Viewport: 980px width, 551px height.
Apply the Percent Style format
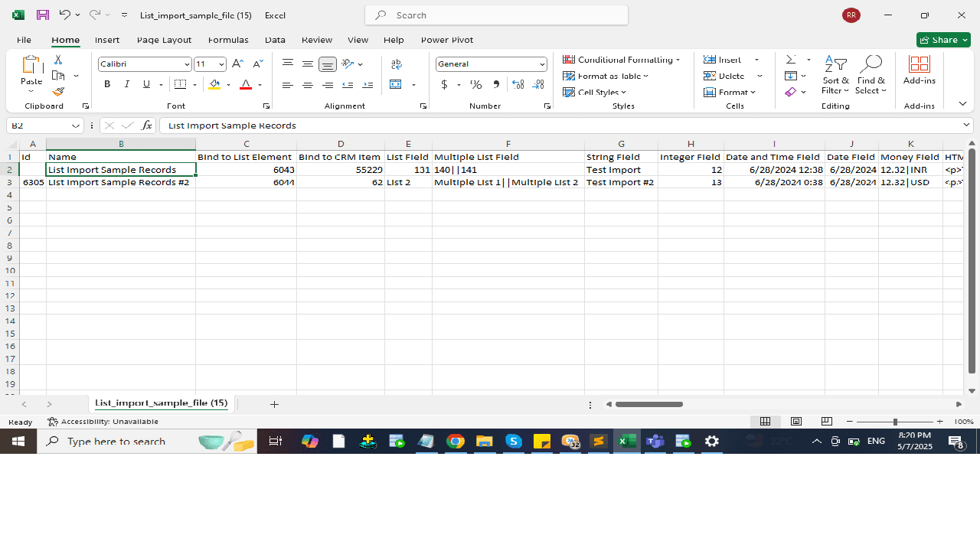pyautogui.click(x=475, y=85)
